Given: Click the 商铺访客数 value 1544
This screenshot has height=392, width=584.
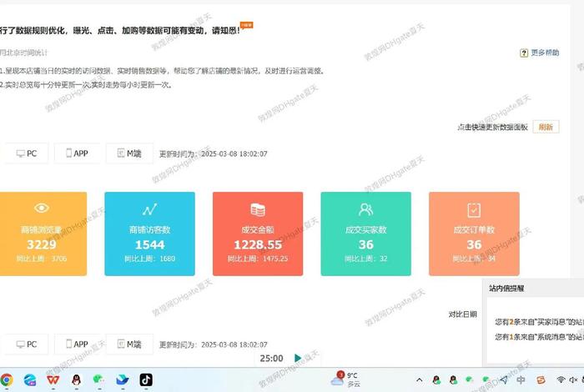Looking at the screenshot, I should pyautogui.click(x=149, y=244).
